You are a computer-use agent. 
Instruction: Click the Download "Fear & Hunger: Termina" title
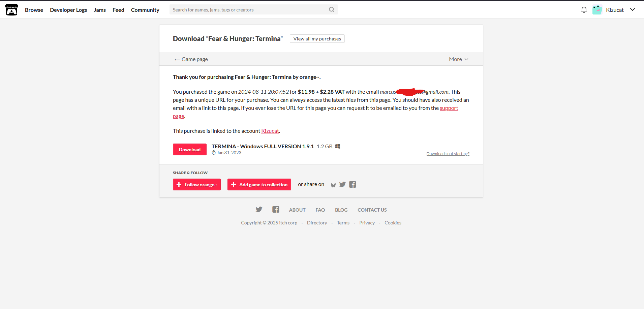[228, 39]
